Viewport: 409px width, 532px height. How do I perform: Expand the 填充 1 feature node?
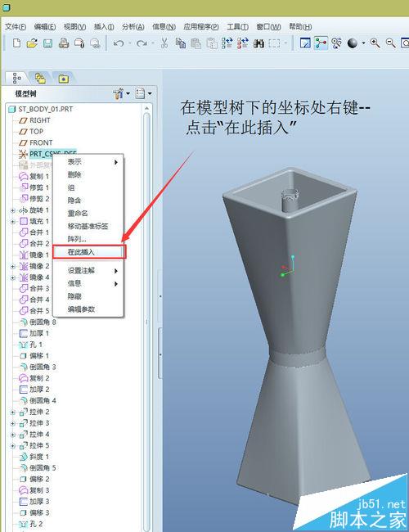point(12,222)
